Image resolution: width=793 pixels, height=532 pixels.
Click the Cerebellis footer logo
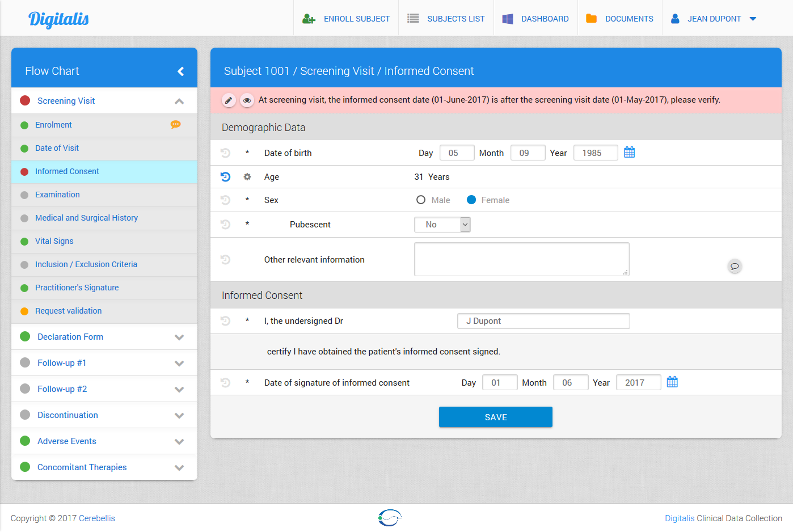(x=390, y=517)
